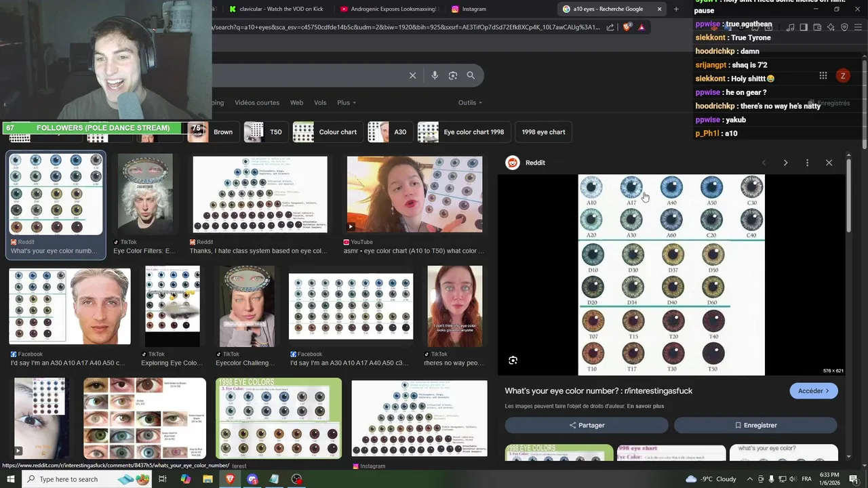Open the large eye color chart image
Image resolution: width=868 pixels, height=488 pixels.
tap(671, 274)
